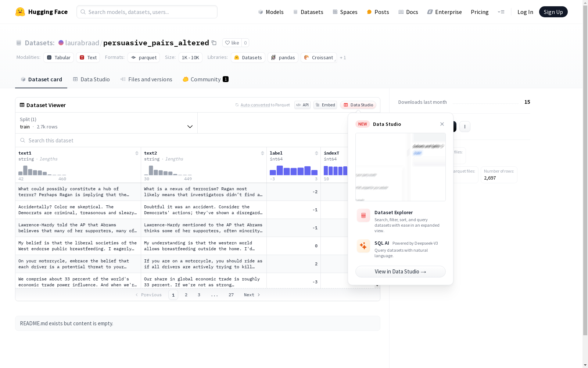The width and height of the screenshot is (588, 368).
Task: Close the Data Studio popup
Action: (442, 124)
